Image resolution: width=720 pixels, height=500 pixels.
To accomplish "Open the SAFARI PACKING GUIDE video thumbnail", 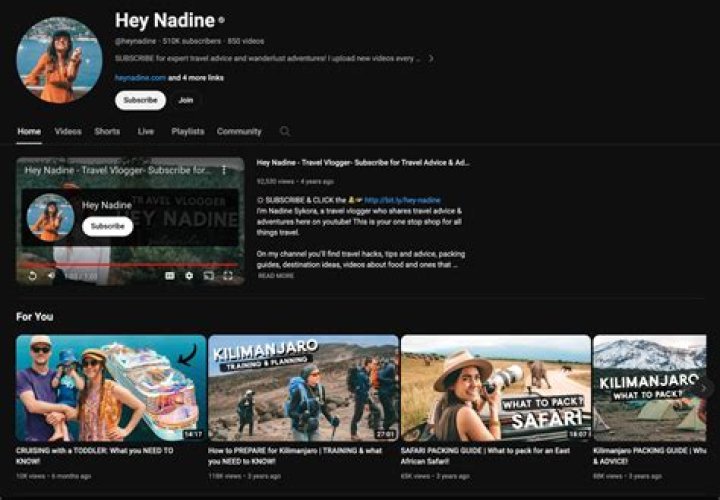I will (495, 388).
